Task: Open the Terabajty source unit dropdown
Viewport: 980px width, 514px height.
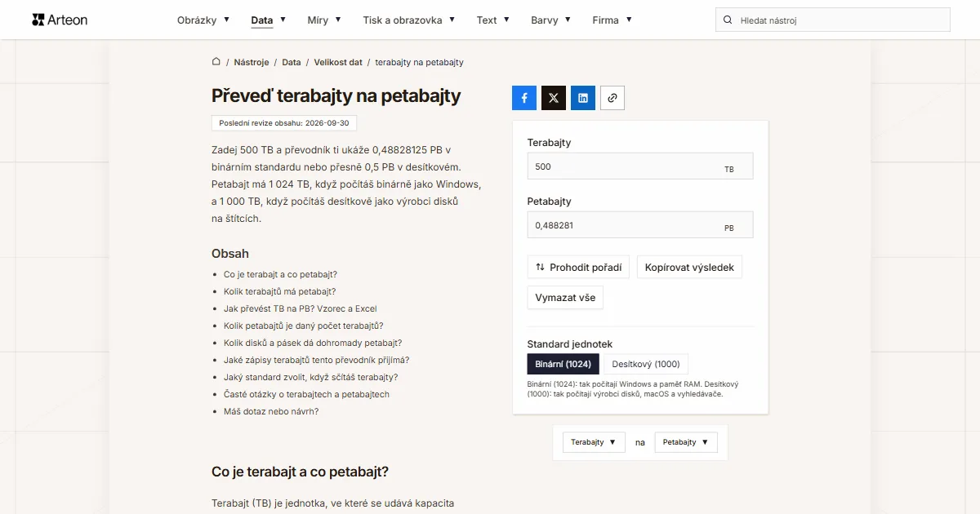Action: tap(594, 442)
